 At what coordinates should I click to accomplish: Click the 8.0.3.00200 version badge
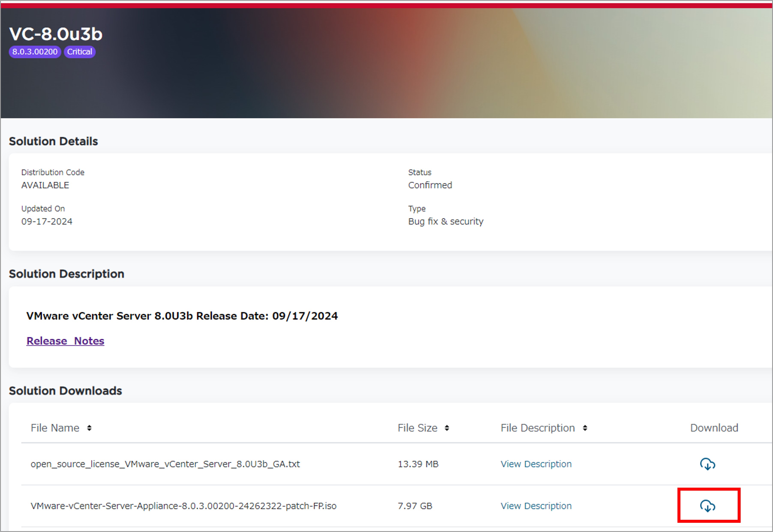point(35,52)
